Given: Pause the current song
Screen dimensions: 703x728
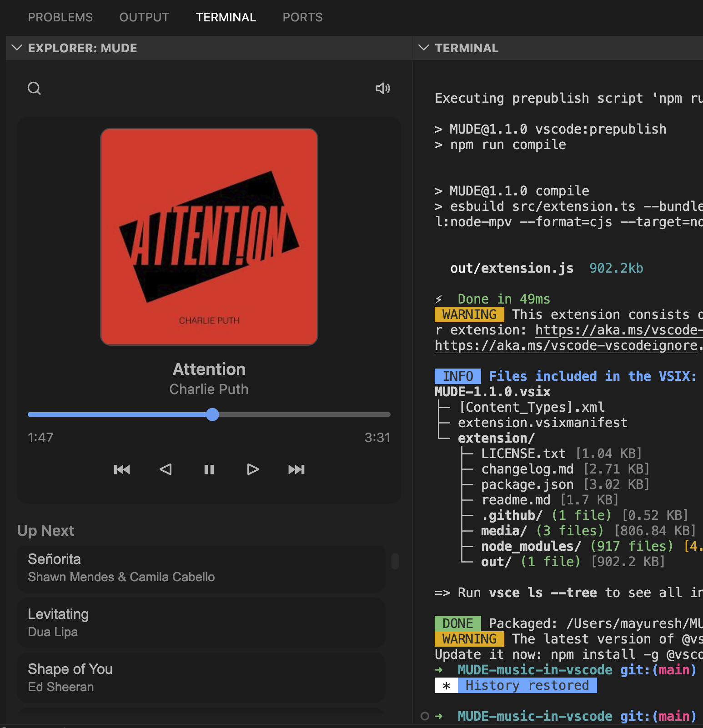Looking at the screenshot, I should (x=209, y=469).
